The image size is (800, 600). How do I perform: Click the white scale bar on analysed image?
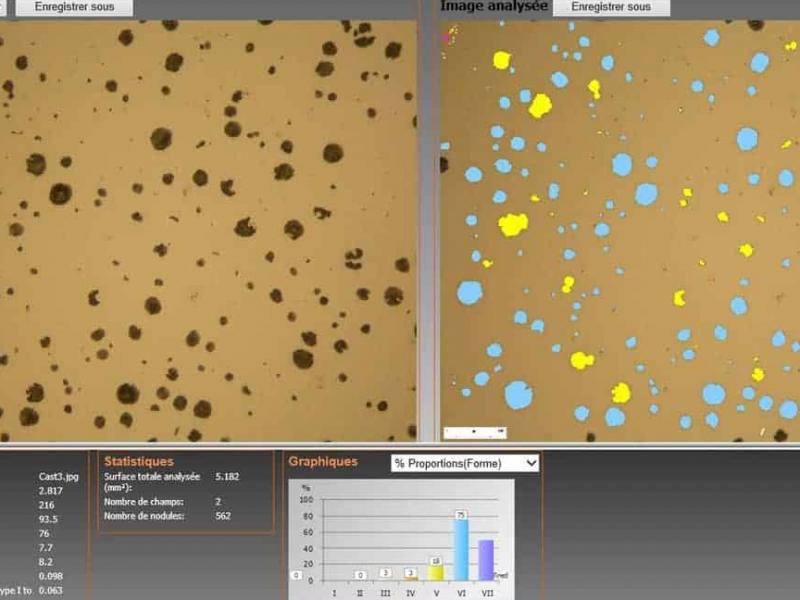click(474, 432)
